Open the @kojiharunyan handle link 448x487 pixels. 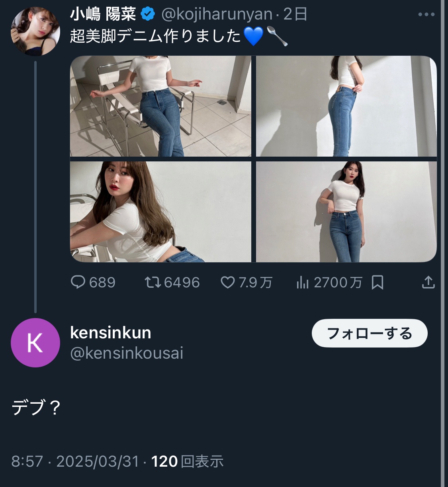(x=217, y=14)
